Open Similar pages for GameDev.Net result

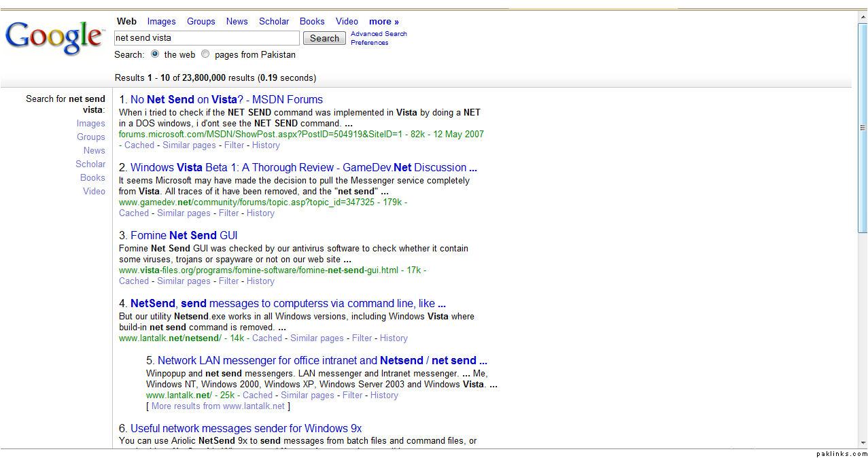[184, 213]
